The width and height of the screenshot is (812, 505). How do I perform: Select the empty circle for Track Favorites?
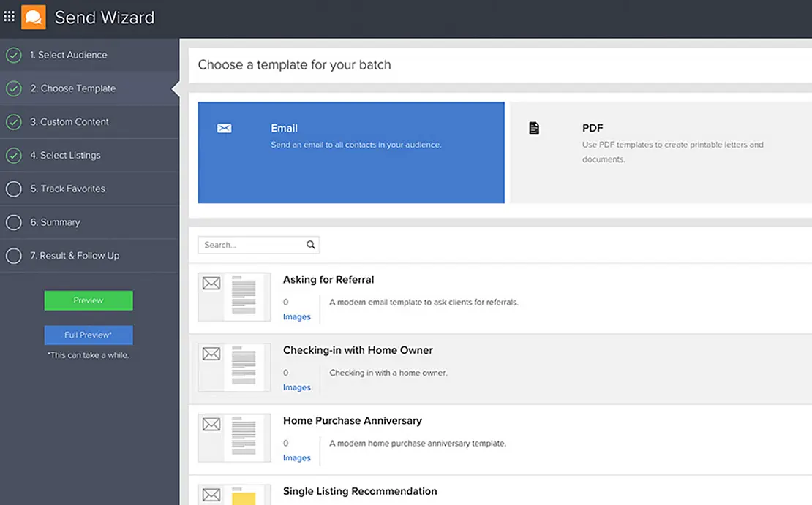[13, 189]
